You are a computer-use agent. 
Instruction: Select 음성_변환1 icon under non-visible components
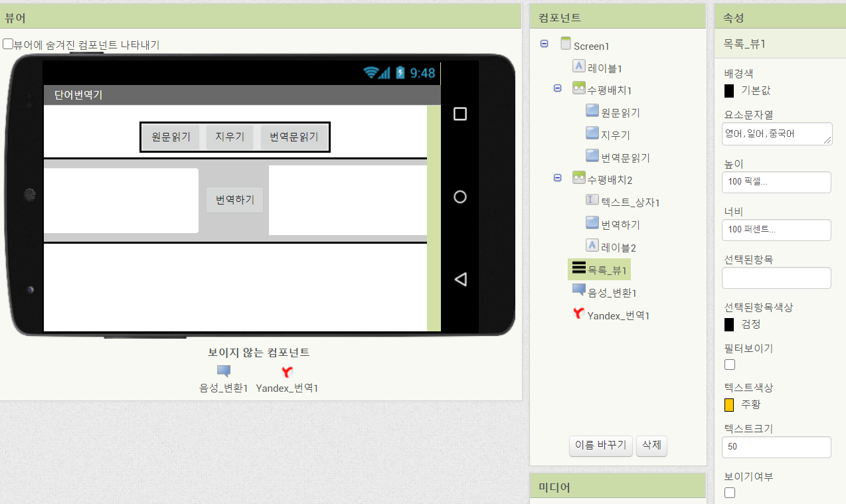[x=224, y=372]
